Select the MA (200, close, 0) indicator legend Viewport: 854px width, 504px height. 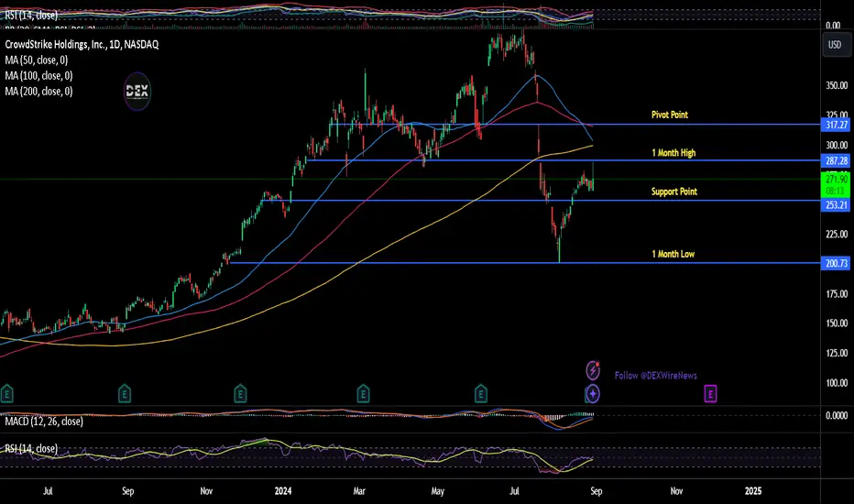click(x=38, y=92)
